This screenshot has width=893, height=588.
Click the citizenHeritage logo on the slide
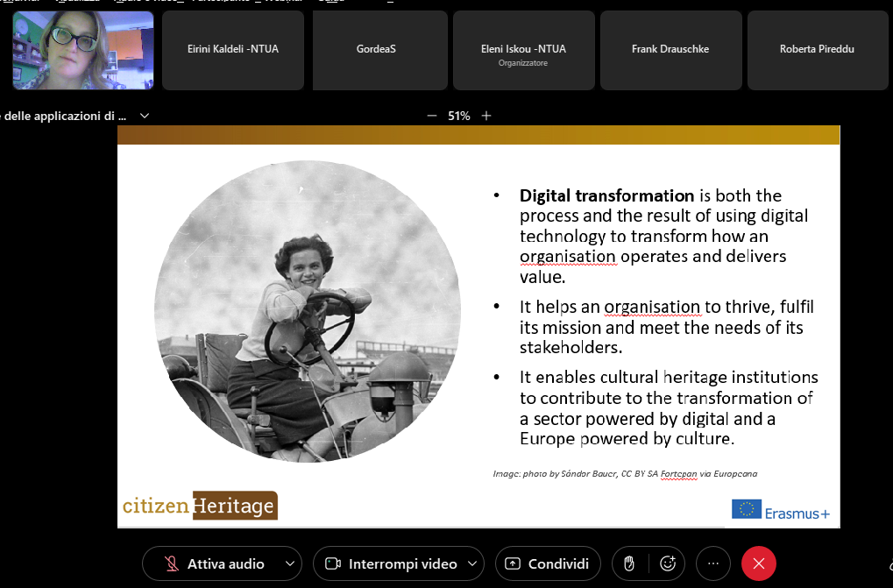click(x=200, y=506)
